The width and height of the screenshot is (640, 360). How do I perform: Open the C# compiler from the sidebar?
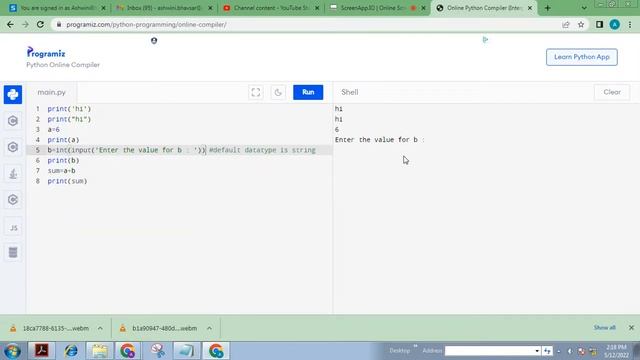13,200
